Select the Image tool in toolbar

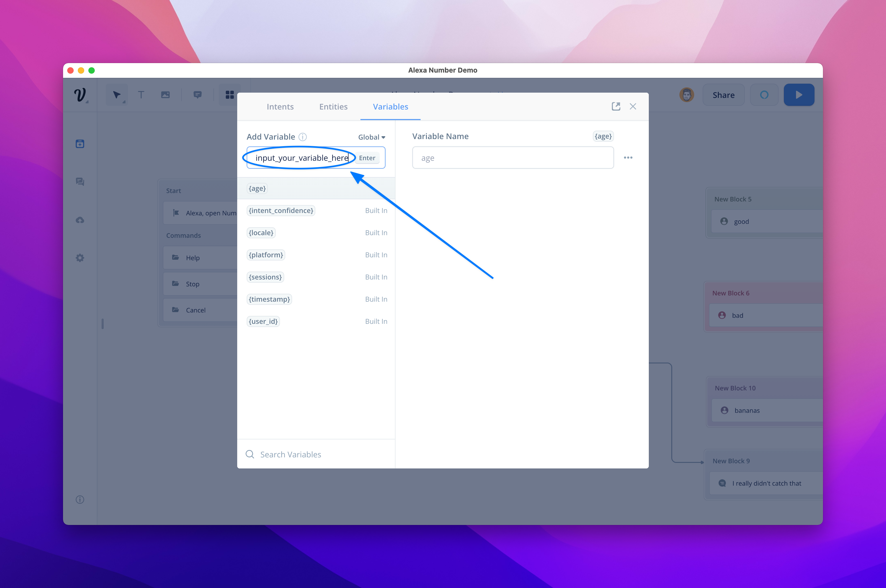pyautogui.click(x=165, y=95)
